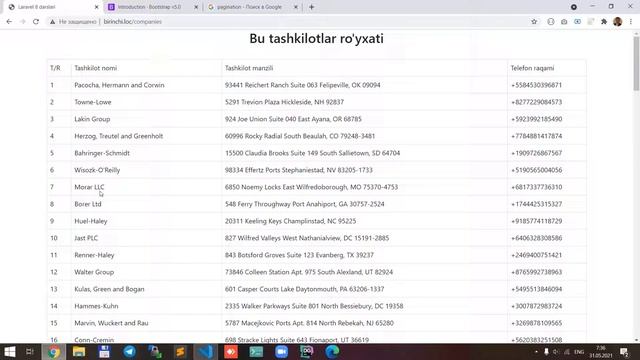Click the 'Telefon raqami' column header
Image resolution: width=640 pixels, height=360 pixels.
(532, 68)
